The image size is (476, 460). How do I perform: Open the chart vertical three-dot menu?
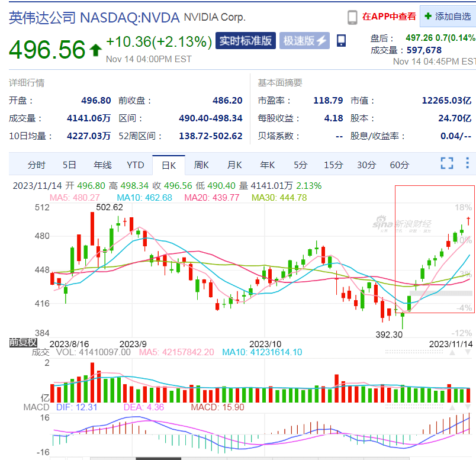tap(467, 163)
